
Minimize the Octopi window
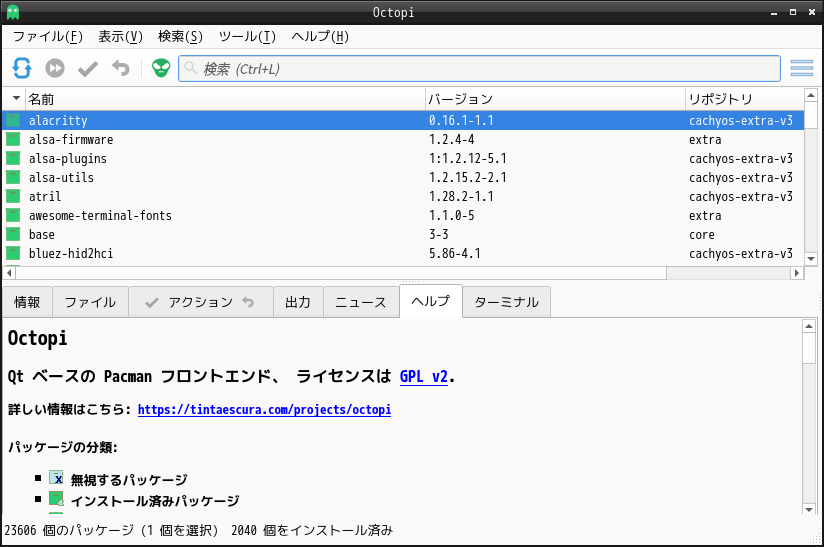coord(774,13)
